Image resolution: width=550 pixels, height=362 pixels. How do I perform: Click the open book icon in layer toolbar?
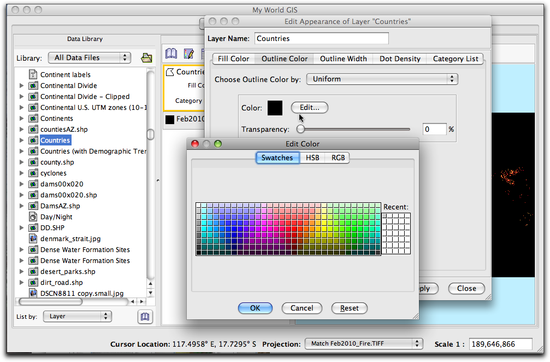click(171, 54)
